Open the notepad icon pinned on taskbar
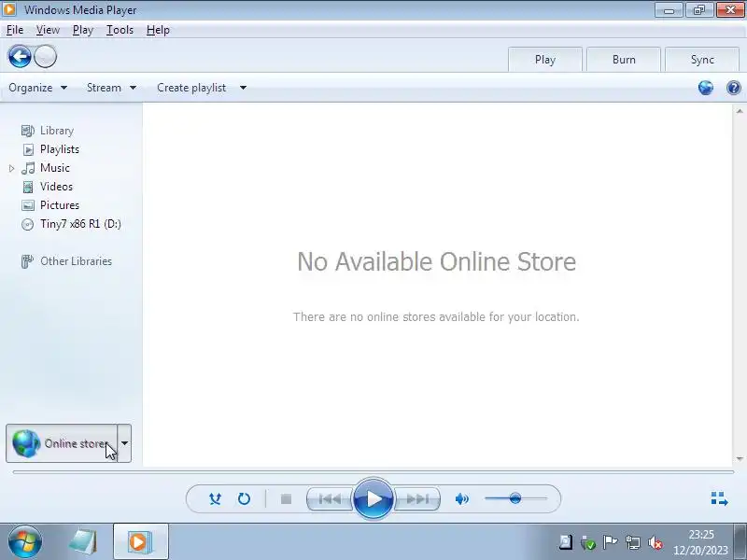Viewport: 747px width, 560px height. point(82,542)
